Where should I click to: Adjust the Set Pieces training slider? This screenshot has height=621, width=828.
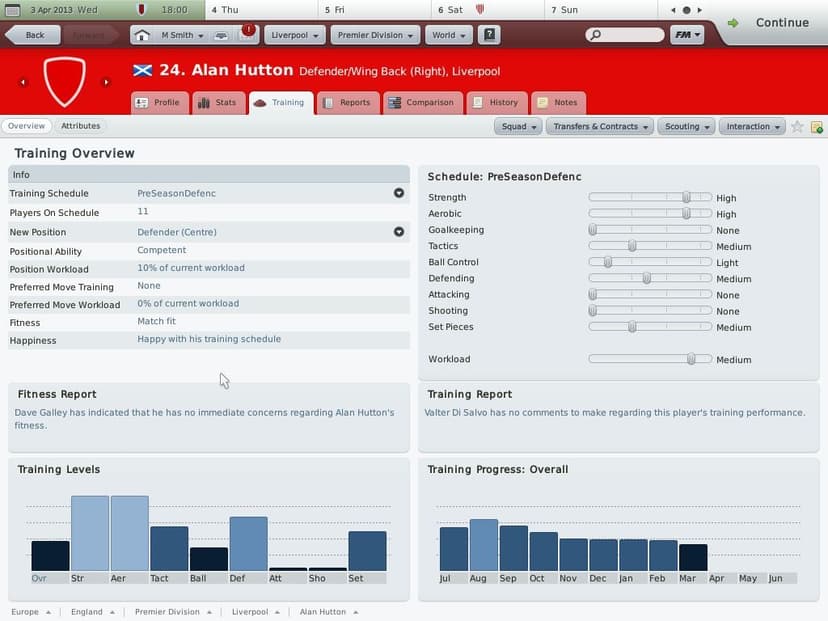click(650, 327)
